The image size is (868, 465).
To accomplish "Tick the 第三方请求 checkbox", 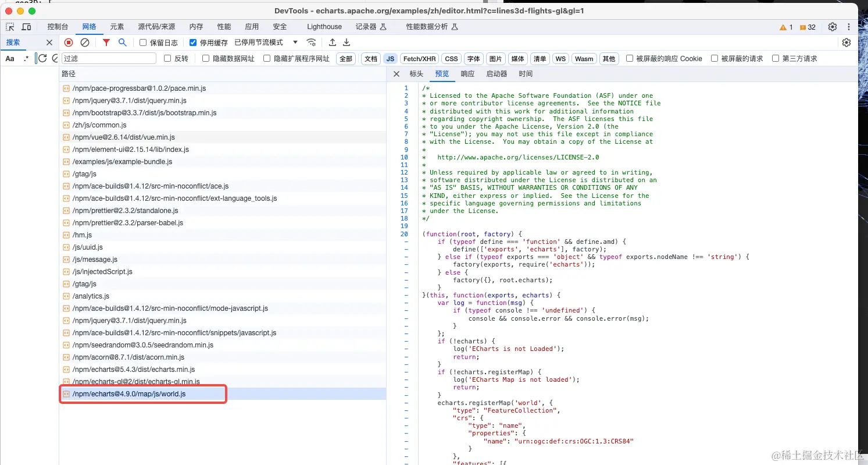I will pyautogui.click(x=776, y=58).
